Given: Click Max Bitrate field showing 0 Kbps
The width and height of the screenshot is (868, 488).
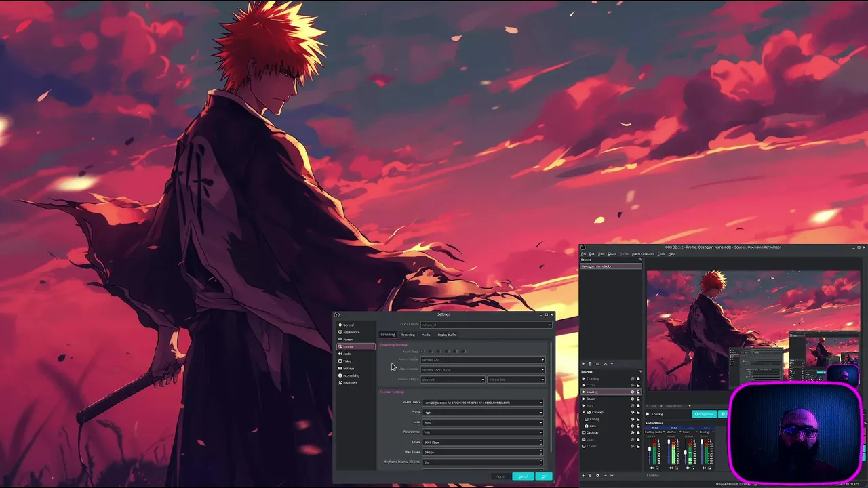Looking at the screenshot, I should point(483,452).
